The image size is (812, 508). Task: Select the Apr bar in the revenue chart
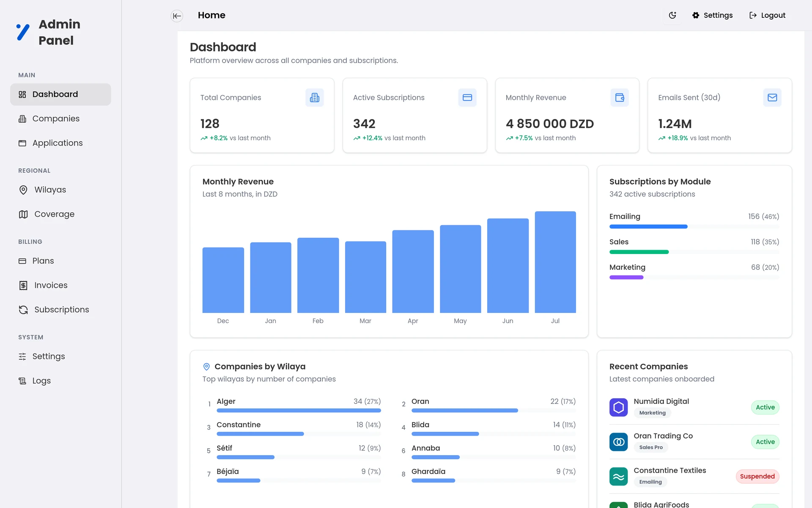point(413,271)
